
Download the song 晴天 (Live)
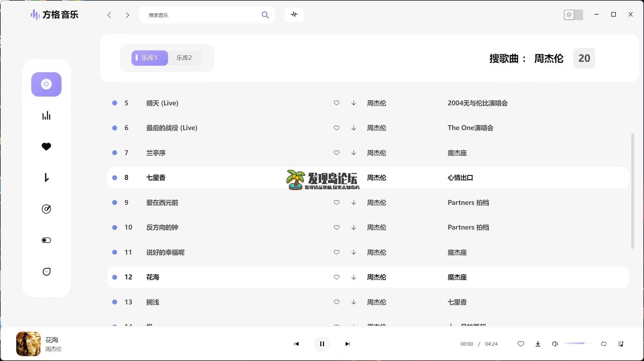pyautogui.click(x=354, y=103)
